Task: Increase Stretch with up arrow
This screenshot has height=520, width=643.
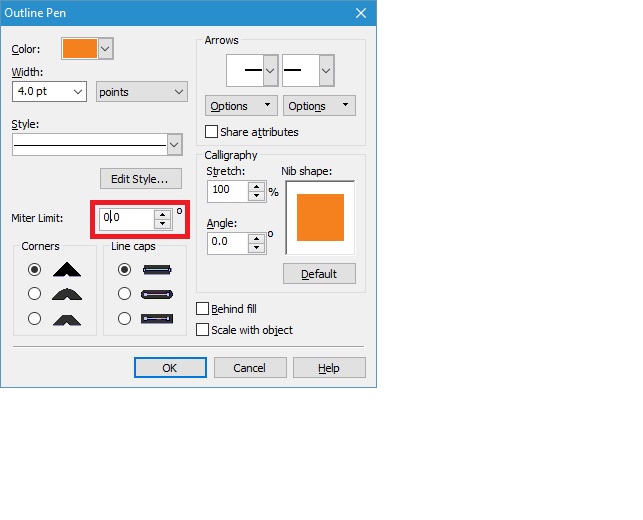Action: click(257, 187)
